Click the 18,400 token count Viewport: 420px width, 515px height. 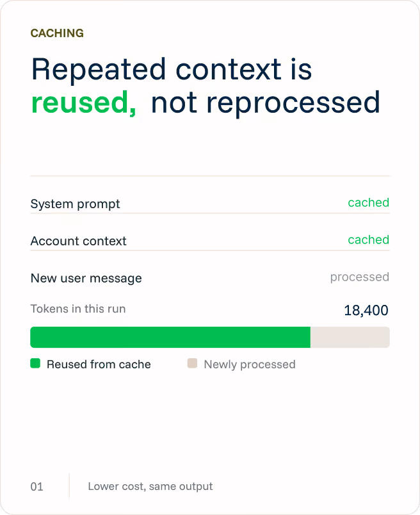point(366,311)
